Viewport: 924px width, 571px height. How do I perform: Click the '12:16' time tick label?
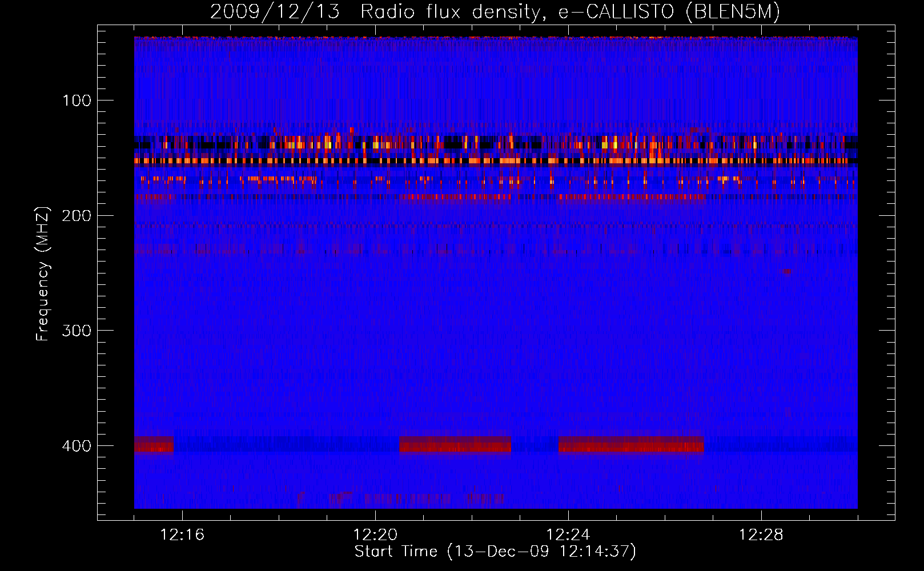[x=182, y=535]
